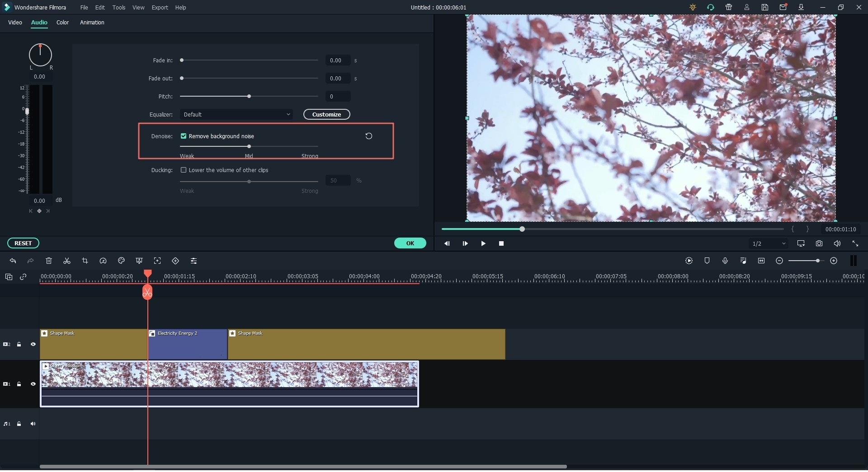868x472 pixels.
Task: Open the gift box icon
Action: coord(729,7)
